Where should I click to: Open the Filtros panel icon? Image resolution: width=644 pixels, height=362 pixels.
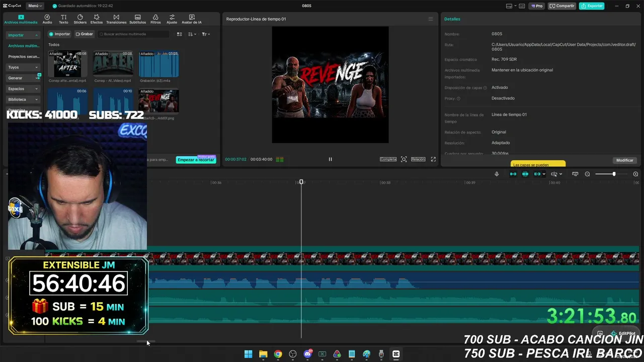(x=155, y=19)
